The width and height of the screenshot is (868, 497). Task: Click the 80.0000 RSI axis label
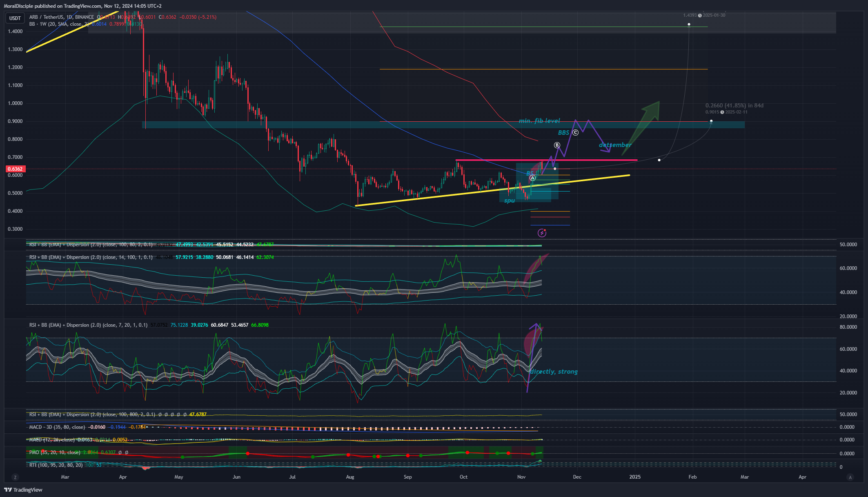click(848, 327)
